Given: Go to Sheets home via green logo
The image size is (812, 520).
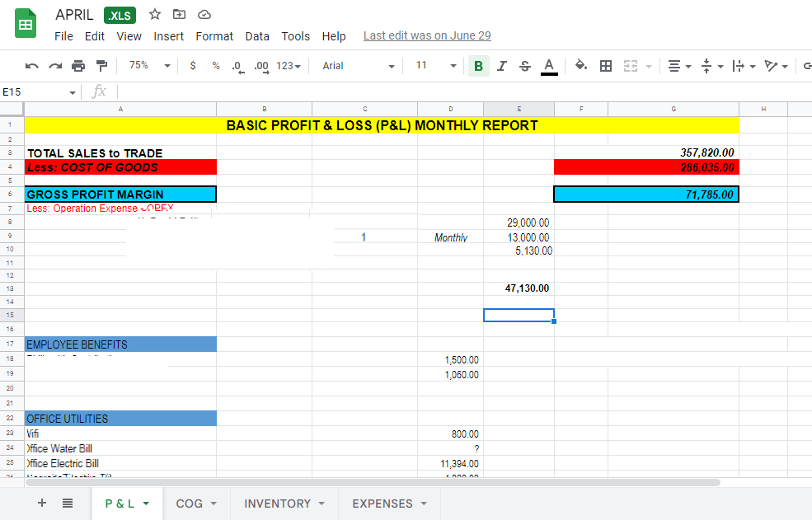Looking at the screenshot, I should (26, 23).
